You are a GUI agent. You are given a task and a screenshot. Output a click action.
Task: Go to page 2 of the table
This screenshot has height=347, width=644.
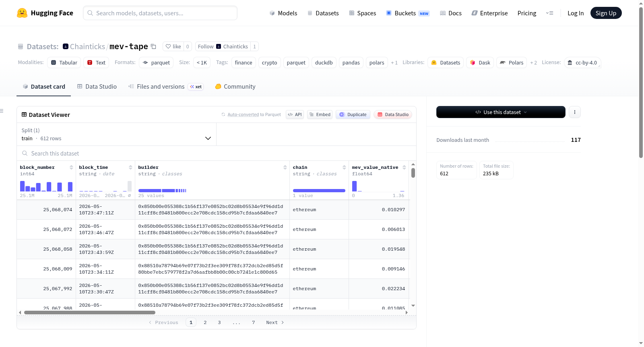(x=205, y=322)
